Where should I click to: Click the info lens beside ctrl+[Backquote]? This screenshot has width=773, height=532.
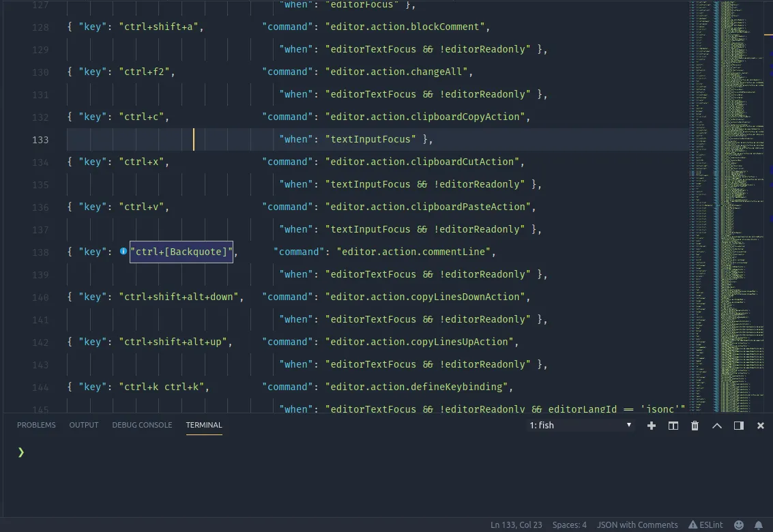coord(123,251)
